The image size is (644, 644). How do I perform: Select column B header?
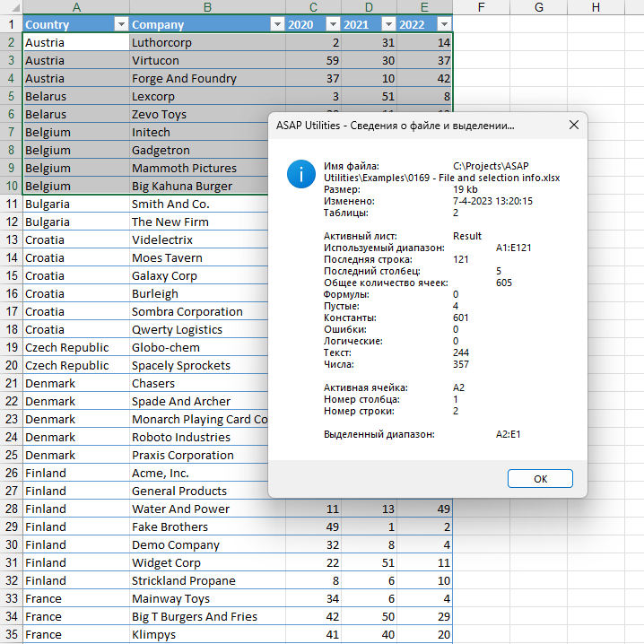[x=207, y=7]
